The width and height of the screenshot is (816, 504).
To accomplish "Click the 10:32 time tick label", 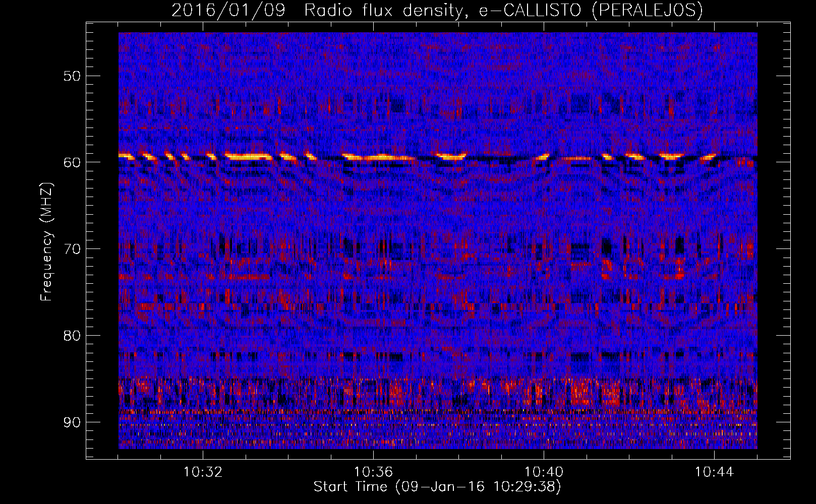I will [x=203, y=472].
